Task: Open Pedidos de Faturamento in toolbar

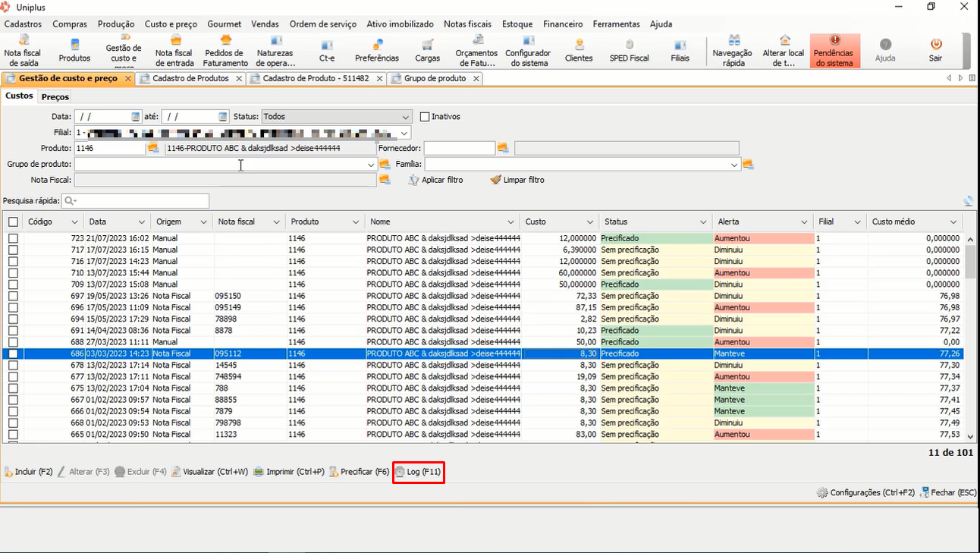Action: 225,50
